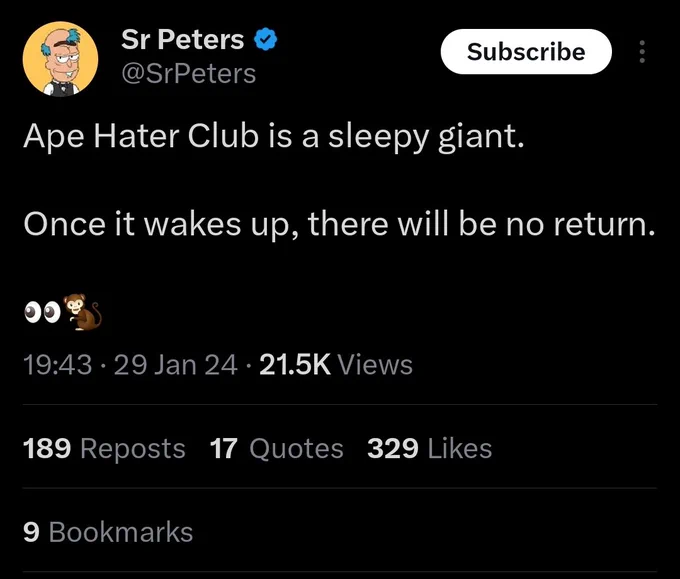Open Sr Peters profile avatar
The image size is (680, 579).
[60, 59]
